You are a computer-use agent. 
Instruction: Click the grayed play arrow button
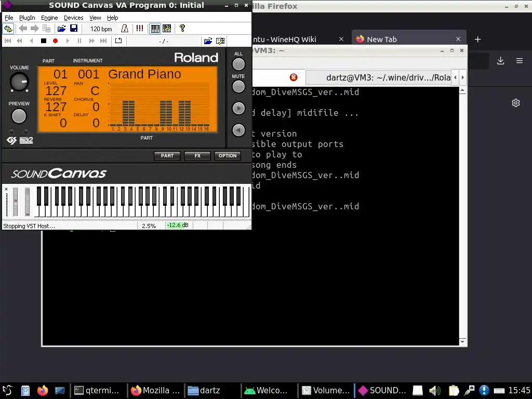pos(68,41)
